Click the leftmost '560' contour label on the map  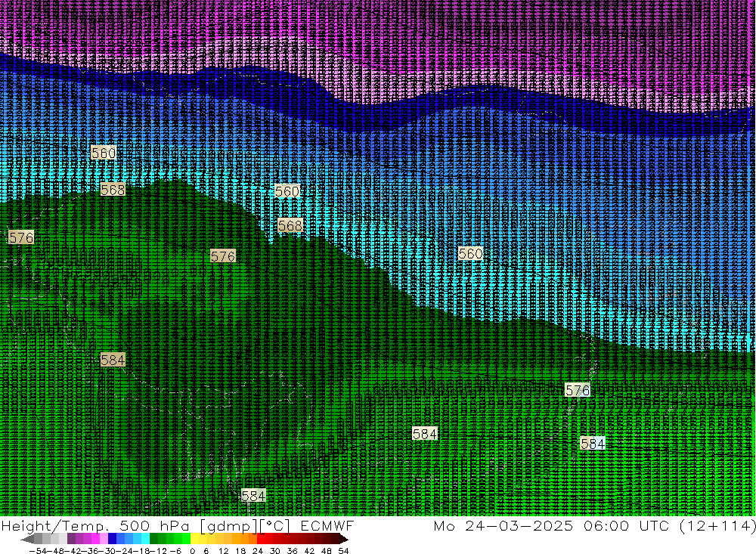point(103,153)
